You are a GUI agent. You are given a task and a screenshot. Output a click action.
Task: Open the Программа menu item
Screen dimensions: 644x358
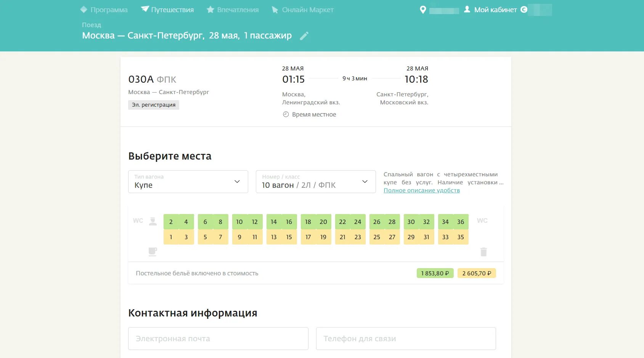(x=109, y=10)
